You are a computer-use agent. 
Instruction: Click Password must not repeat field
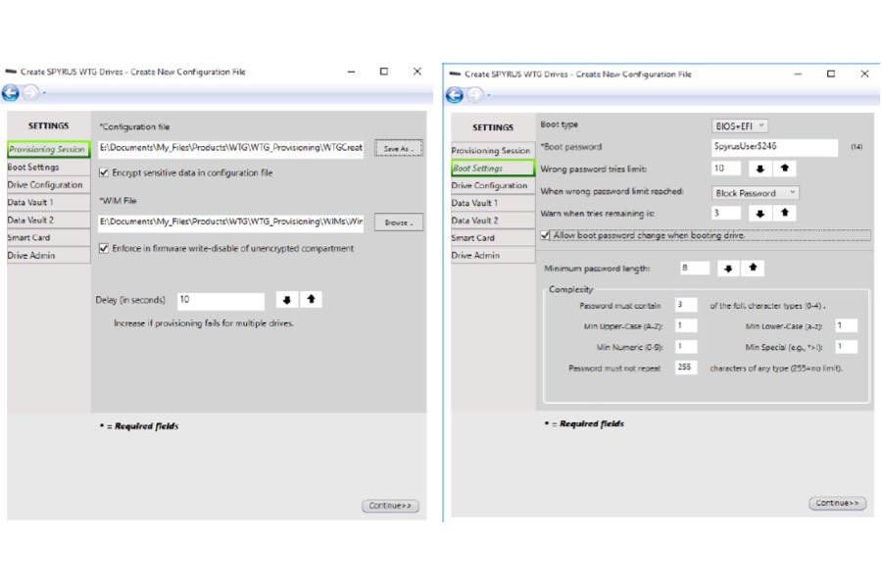point(686,367)
